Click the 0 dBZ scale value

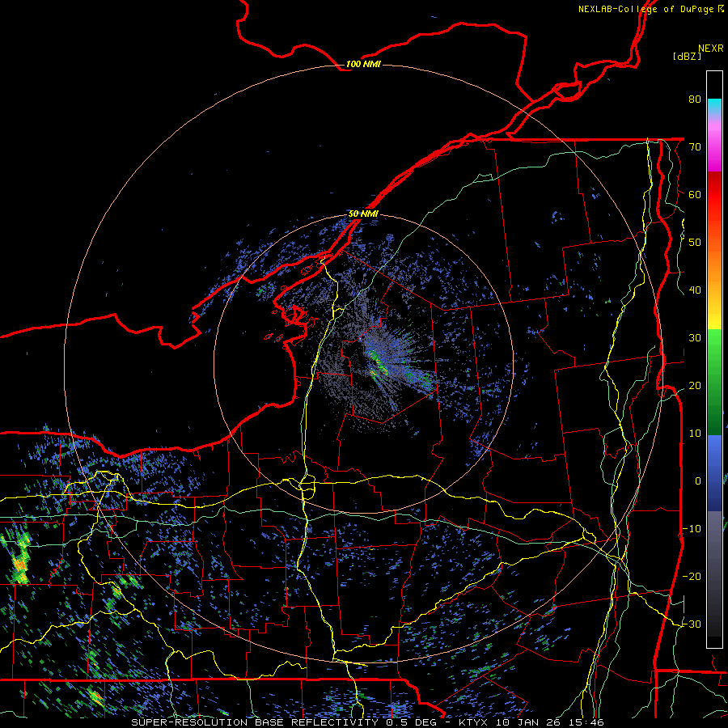point(698,481)
